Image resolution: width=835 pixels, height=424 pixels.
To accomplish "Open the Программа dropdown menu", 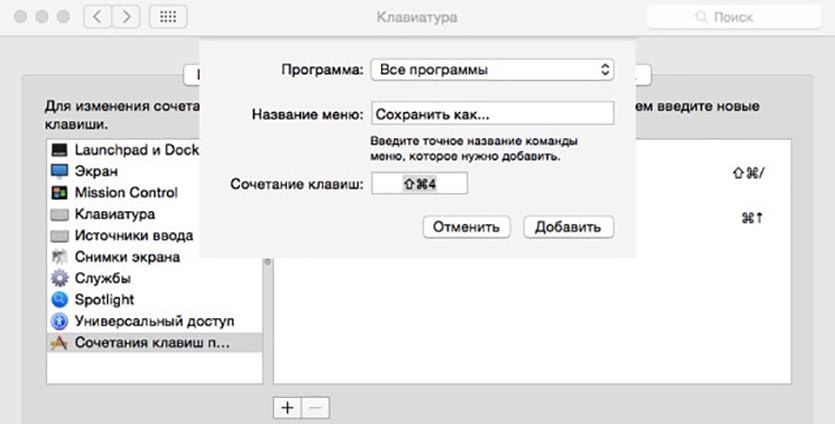I will [x=491, y=70].
